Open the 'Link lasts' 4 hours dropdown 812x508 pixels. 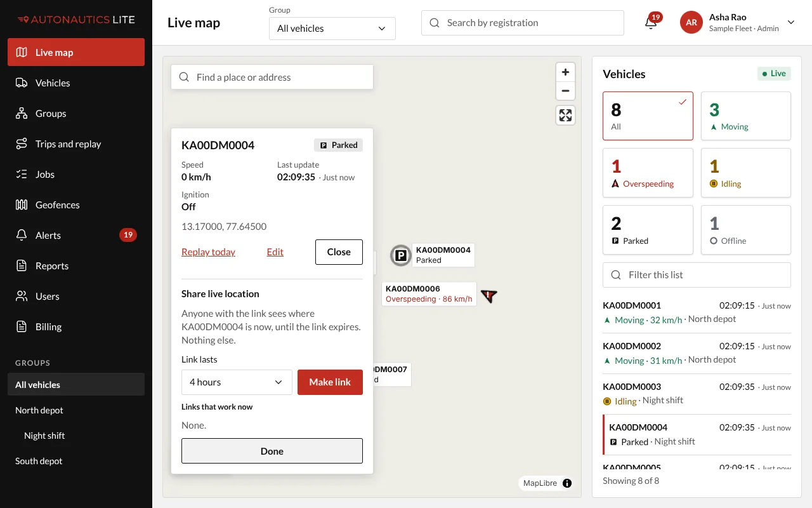click(237, 382)
